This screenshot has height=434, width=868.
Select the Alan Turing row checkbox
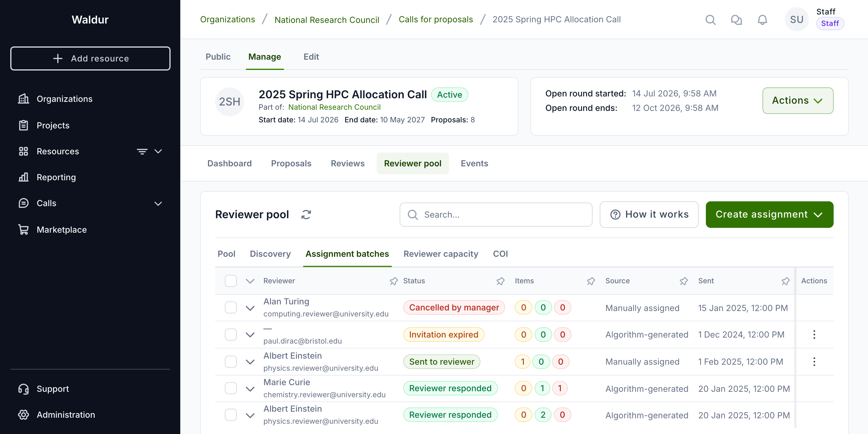pyautogui.click(x=231, y=308)
